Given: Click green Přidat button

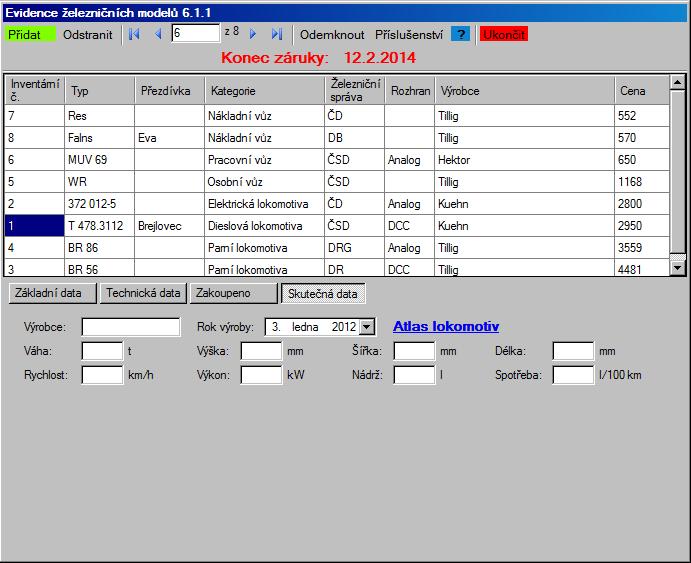Looking at the screenshot, I should pos(30,34).
